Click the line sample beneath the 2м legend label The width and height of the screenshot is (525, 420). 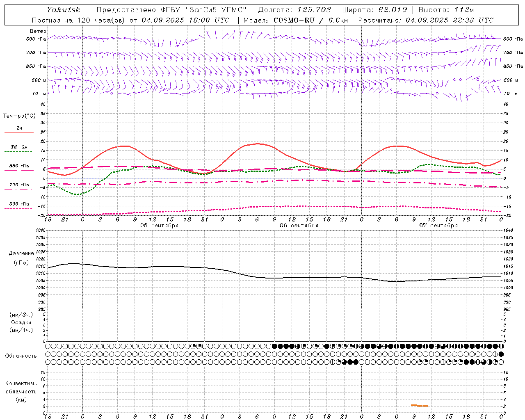pos(19,132)
